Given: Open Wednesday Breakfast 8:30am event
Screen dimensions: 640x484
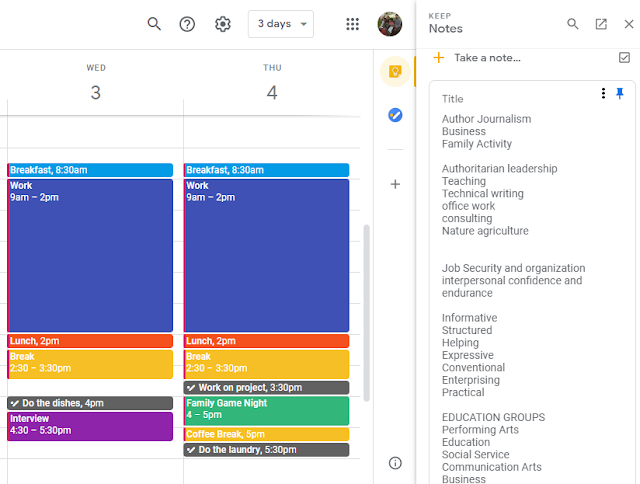Looking at the screenshot, I should (90, 170).
